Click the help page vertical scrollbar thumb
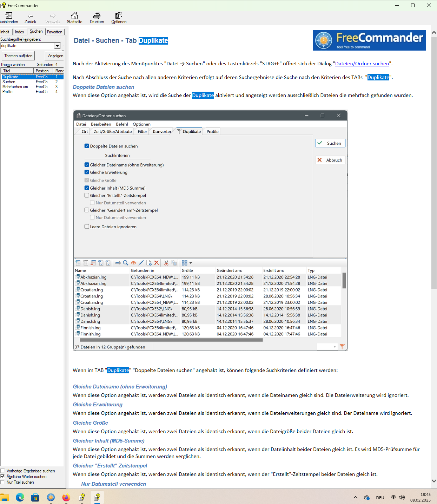Screen dimensions: 437x504 [x=434, y=162]
